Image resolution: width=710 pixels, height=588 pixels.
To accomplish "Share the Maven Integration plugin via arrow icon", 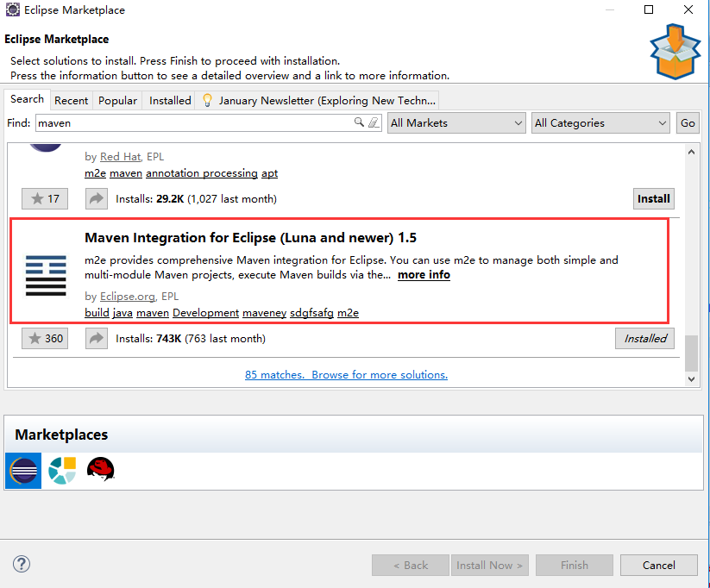I will [97, 338].
